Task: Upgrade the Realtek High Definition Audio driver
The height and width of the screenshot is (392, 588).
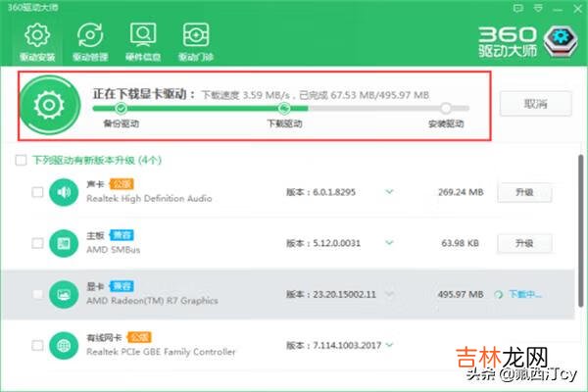Action: click(524, 192)
